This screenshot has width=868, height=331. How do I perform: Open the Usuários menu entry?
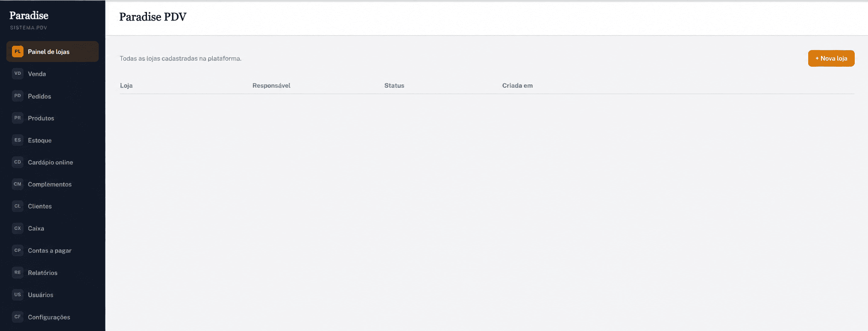[x=53, y=295]
